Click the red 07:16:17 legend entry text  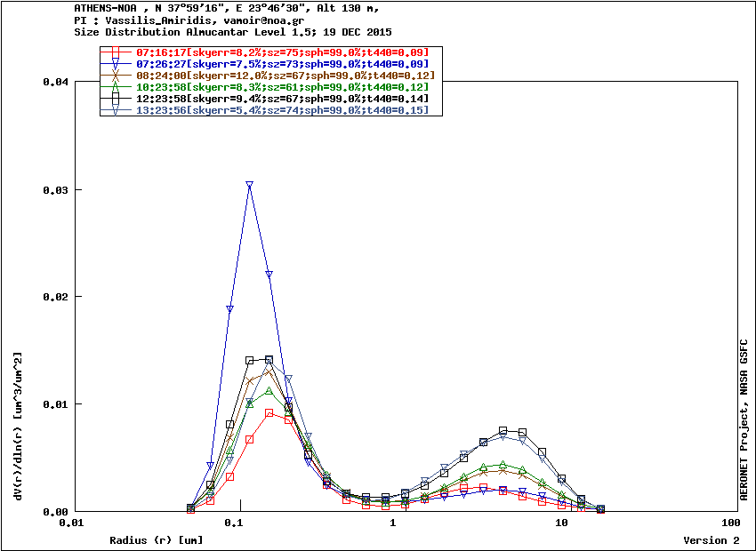(x=284, y=52)
